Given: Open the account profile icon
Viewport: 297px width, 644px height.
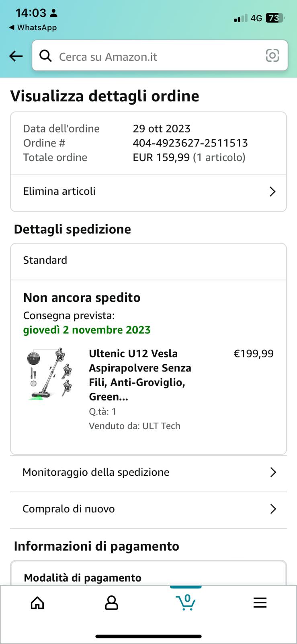Looking at the screenshot, I should [x=111, y=603].
